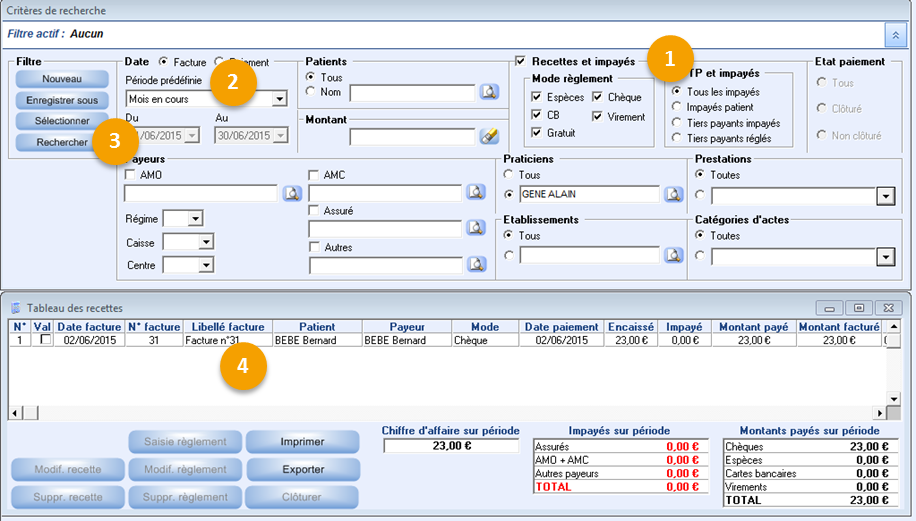This screenshot has width=916, height=521.
Task: Enable the Autres payer checkbox
Action: tap(314, 247)
